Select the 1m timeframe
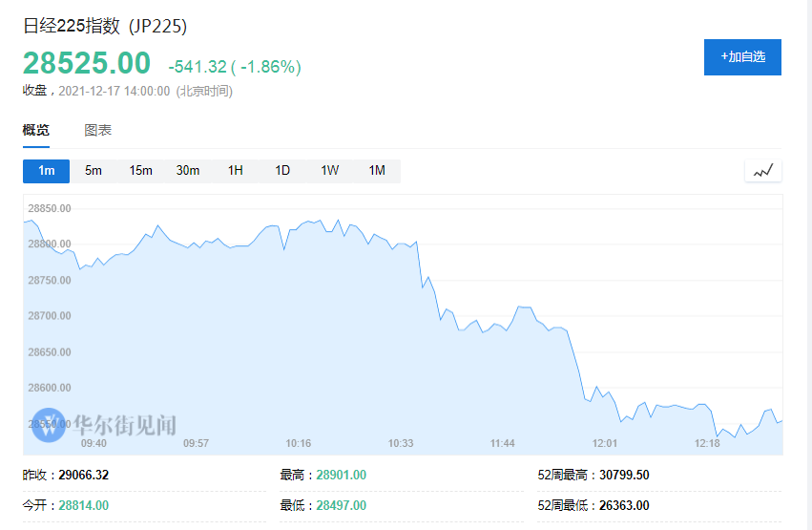This screenshot has height=530, width=812. coord(47,171)
